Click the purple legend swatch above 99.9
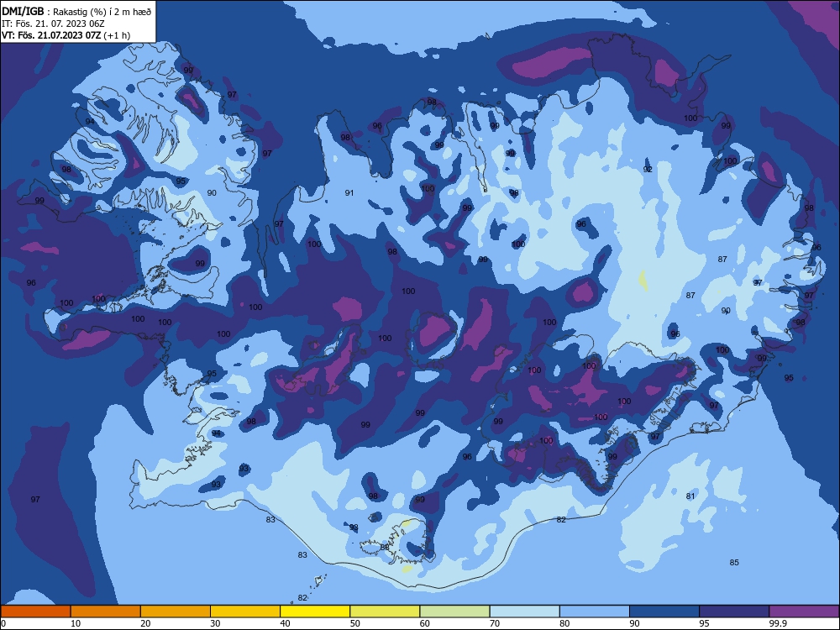 (804, 612)
